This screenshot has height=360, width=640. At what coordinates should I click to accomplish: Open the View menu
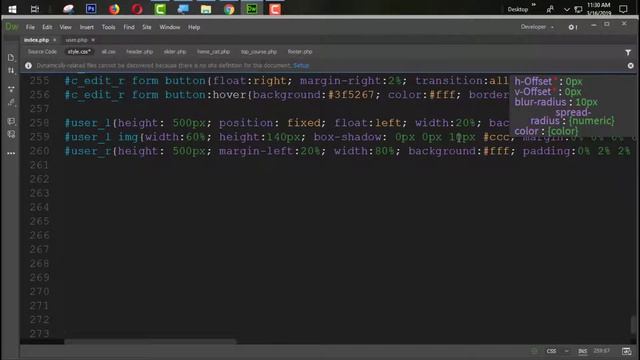click(x=65, y=27)
